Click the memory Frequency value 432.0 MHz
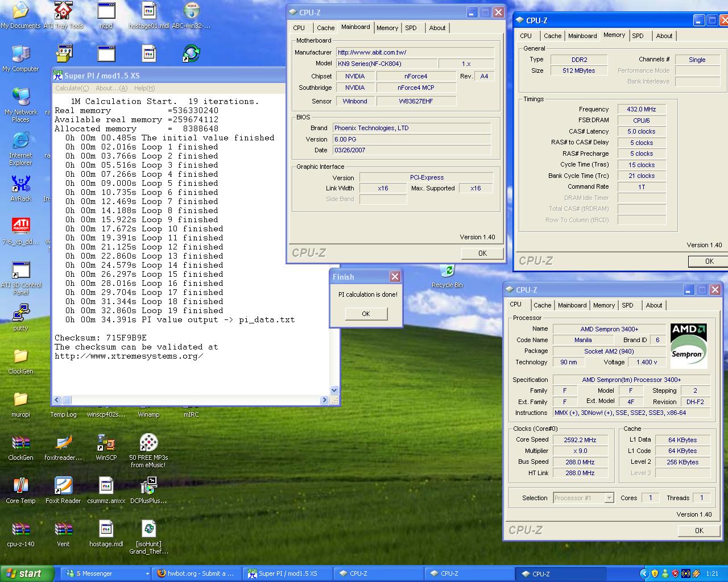This screenshot has width=728, height=582. coord(641,109)
